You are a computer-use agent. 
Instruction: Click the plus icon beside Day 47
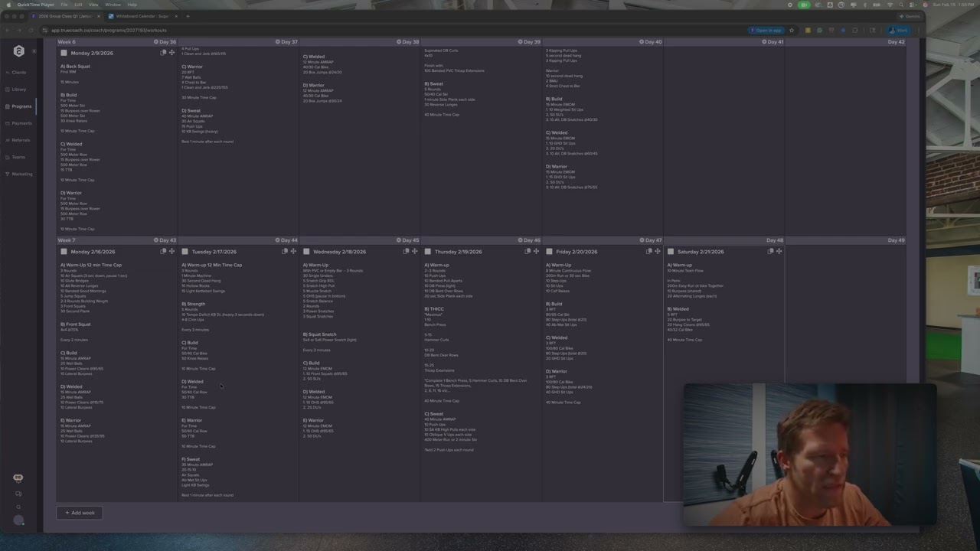point(642,240)
